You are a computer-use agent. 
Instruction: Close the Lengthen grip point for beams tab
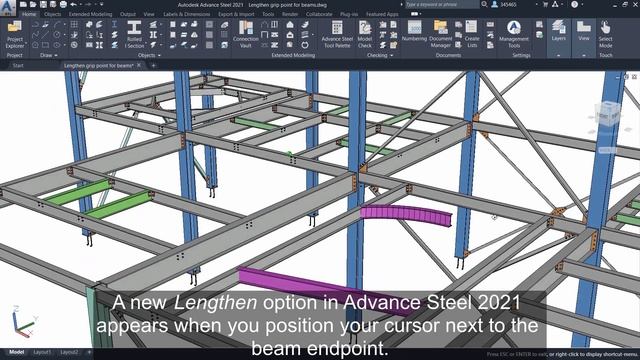click(x=139, y=65)
